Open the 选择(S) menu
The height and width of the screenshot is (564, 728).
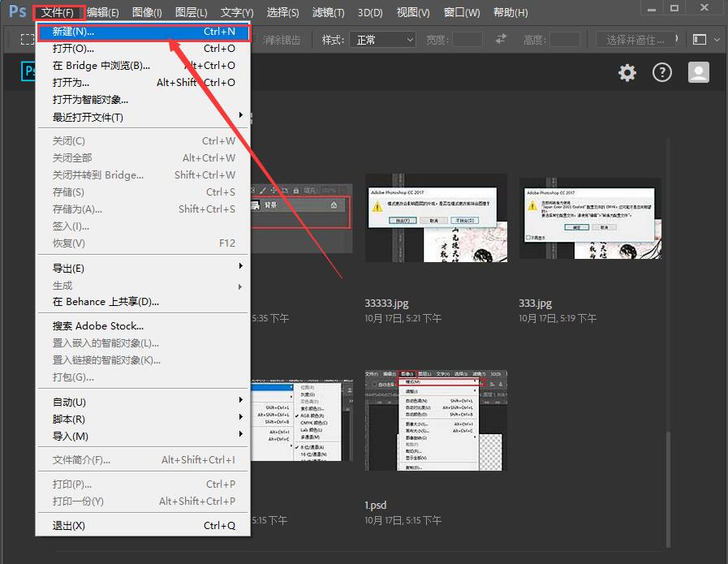coord(282,12)
